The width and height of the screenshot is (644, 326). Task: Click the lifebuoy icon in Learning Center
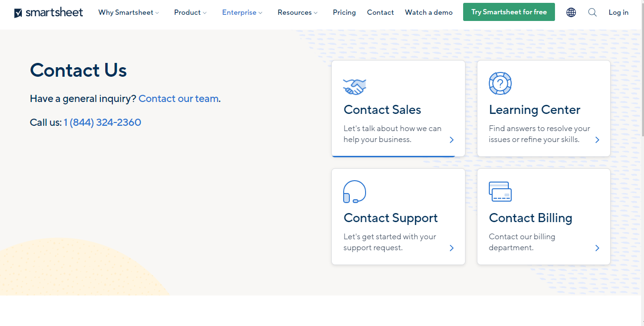click(500, 83)
